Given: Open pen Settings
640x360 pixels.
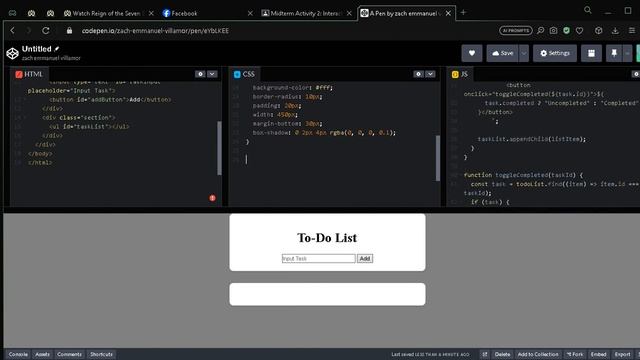Looking at the screenshot, I should 555,53.
